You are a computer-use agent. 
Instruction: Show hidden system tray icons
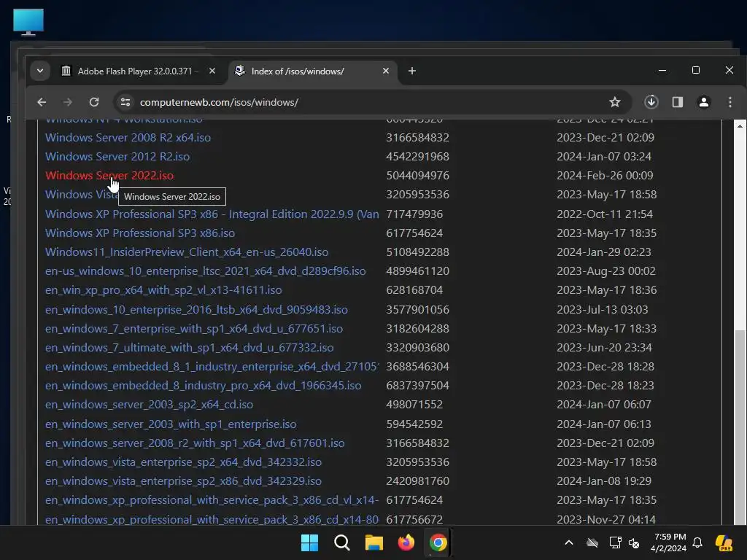click(x=569, y=542)
